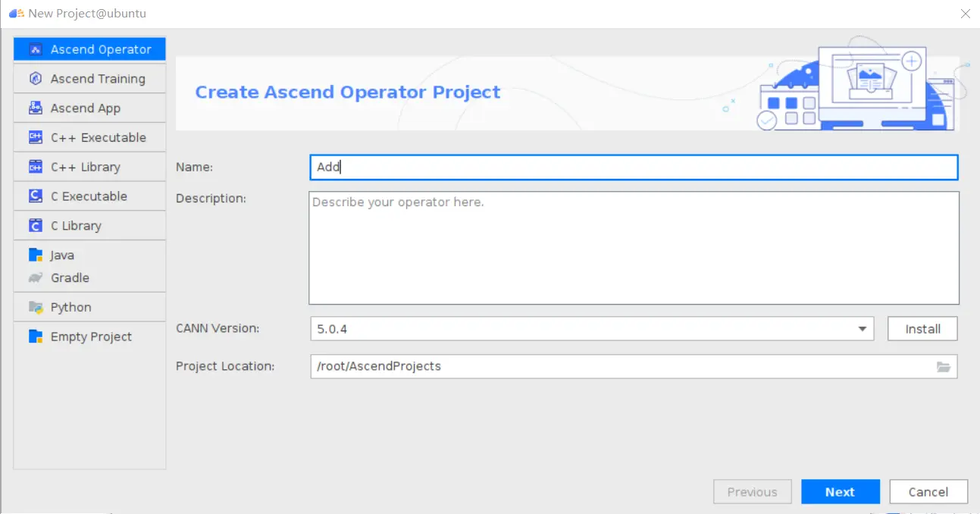Browse for project location folder
This screenshot has height=514, width=980.
coord(943,367)
